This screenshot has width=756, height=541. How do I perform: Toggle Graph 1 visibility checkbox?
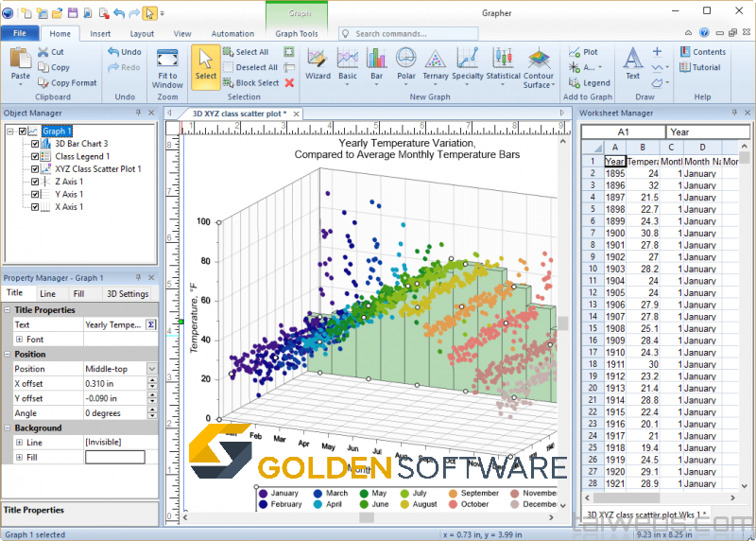point(22,131)
